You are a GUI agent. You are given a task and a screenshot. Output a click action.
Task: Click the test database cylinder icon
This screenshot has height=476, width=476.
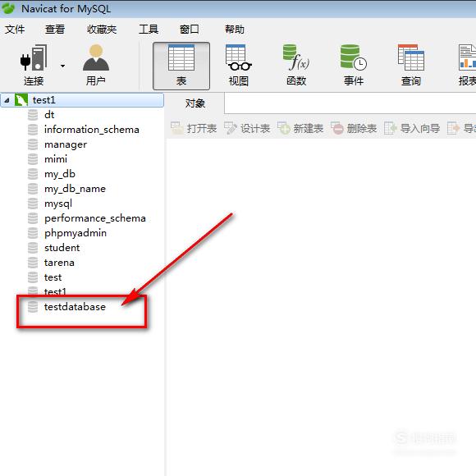[33, 277]
